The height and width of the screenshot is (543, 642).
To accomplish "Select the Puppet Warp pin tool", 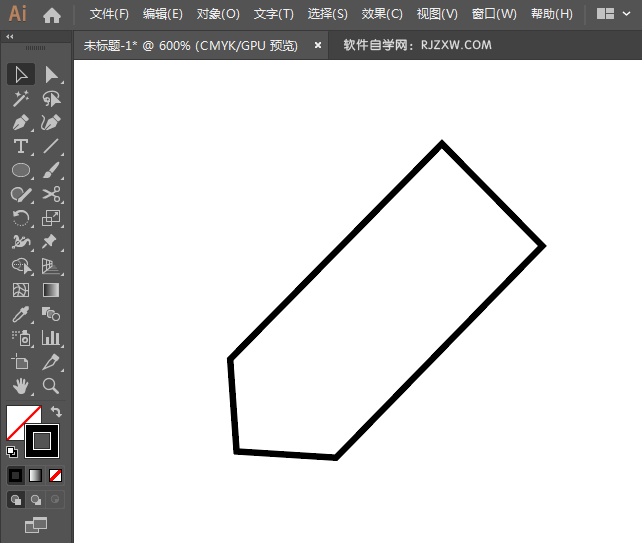I will (x=51, y=242).
